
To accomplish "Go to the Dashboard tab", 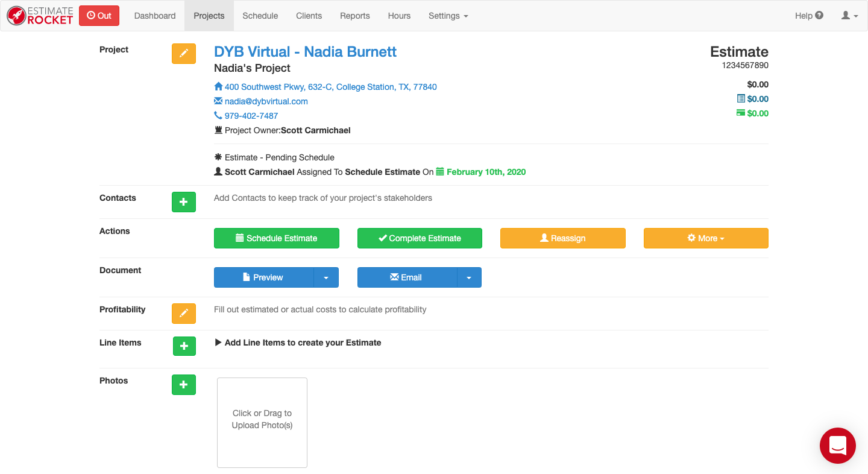I will click(155, 16).
